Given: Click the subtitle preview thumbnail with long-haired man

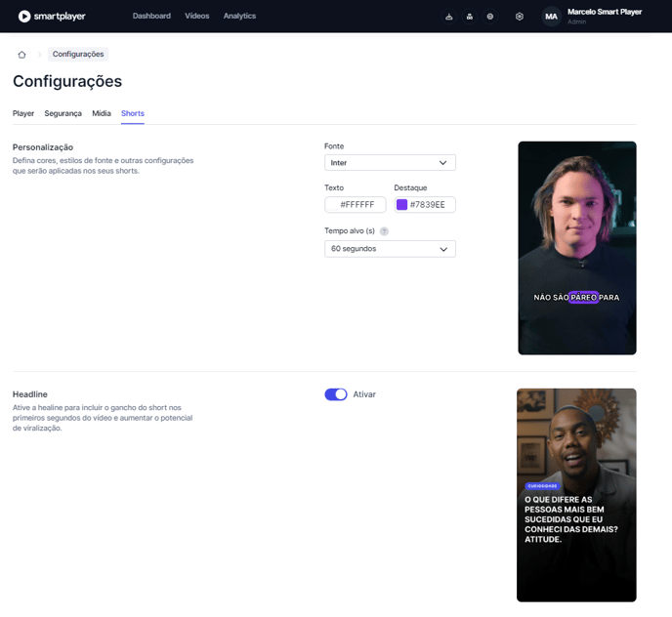Looking at the screenshot, I should click(x=577, y=248).
